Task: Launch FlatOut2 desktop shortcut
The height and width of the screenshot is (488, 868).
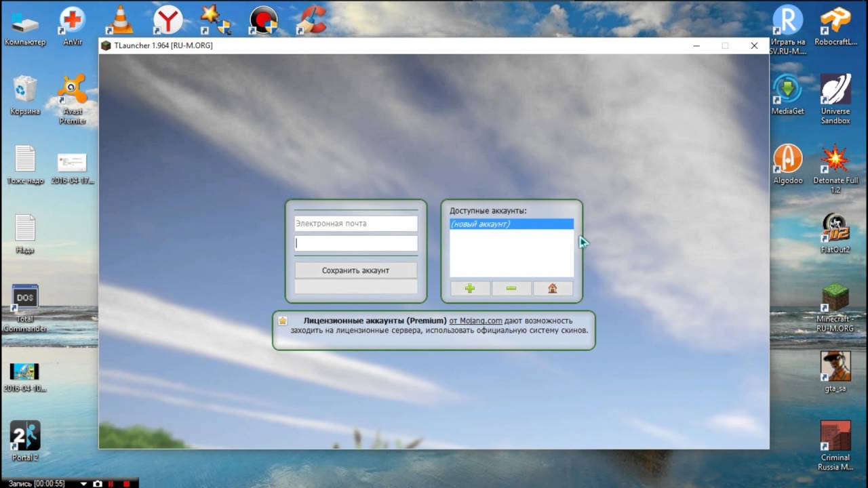Action: (x=835, y=234)
